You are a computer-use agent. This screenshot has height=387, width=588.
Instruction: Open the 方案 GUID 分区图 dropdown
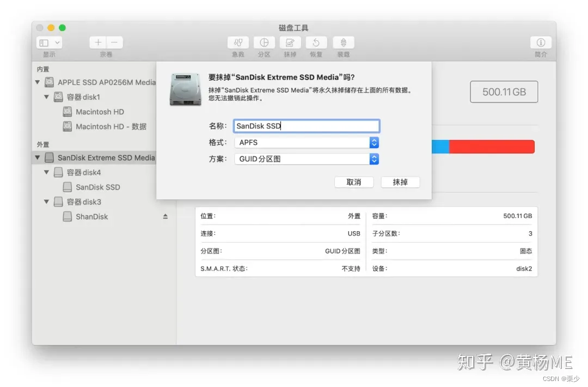(375, 159)
